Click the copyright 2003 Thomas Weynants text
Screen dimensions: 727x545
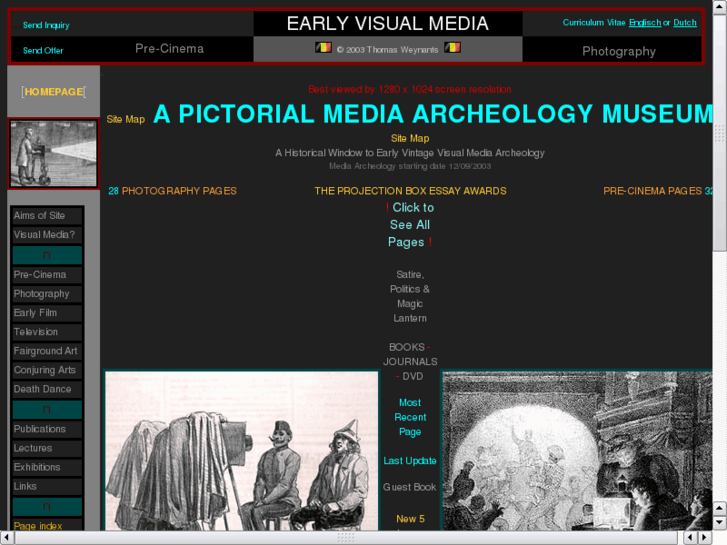click(x=388, y=50)
